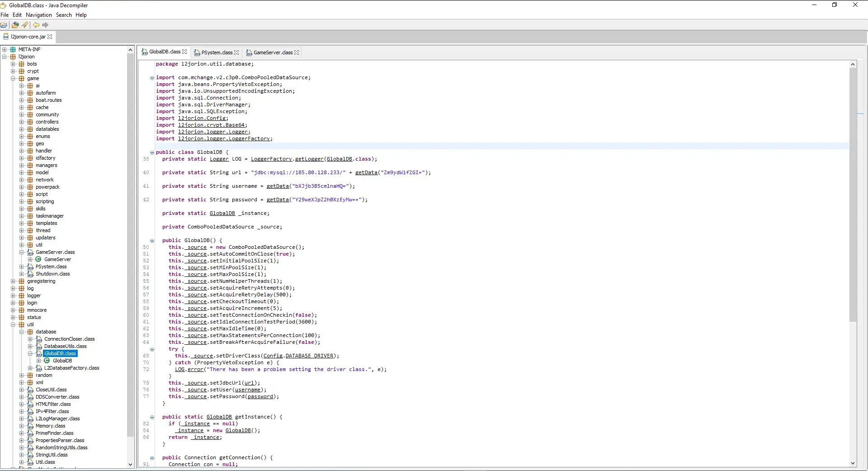Viewport: 868px width, 471px height.
Task: Click the editor scroll-down arrow
Action: pyautogui.click(x=853, y=463)
